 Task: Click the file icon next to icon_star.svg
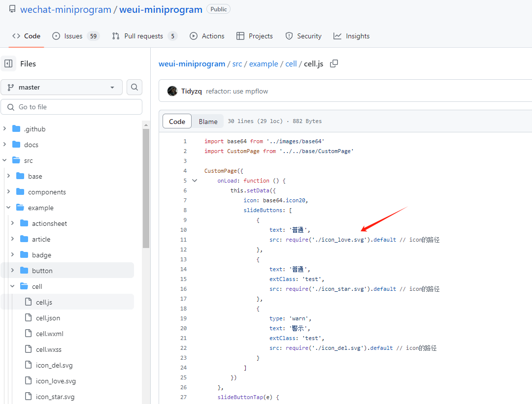click(x=29, y=397)
